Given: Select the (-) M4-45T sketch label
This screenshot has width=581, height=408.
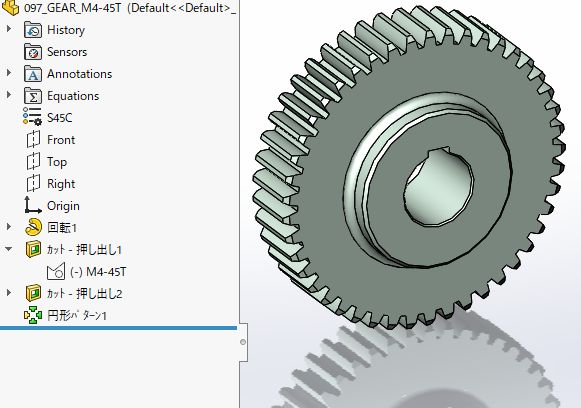Looking at the screenshot, I should [x=98, y=272].
